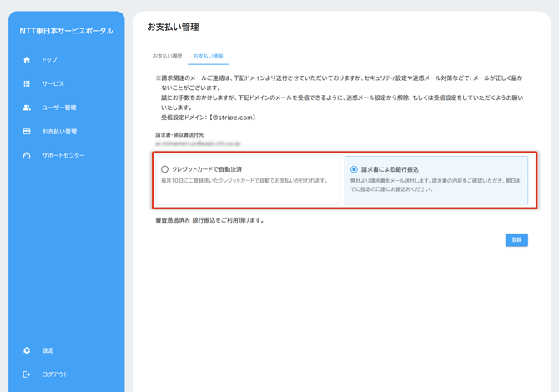559x392 pixels.
Task: Open サービス text in the sidebar menu
Action: (53, 84)
